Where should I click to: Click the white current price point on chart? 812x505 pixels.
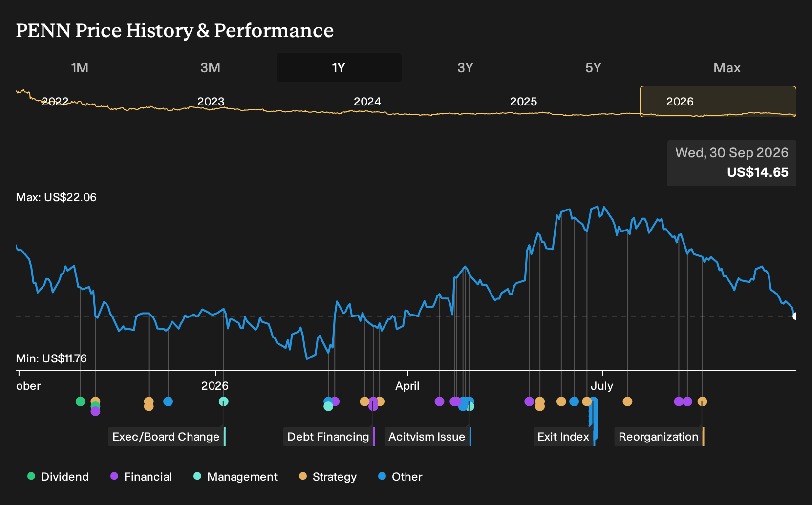click(x=795, y=316)
